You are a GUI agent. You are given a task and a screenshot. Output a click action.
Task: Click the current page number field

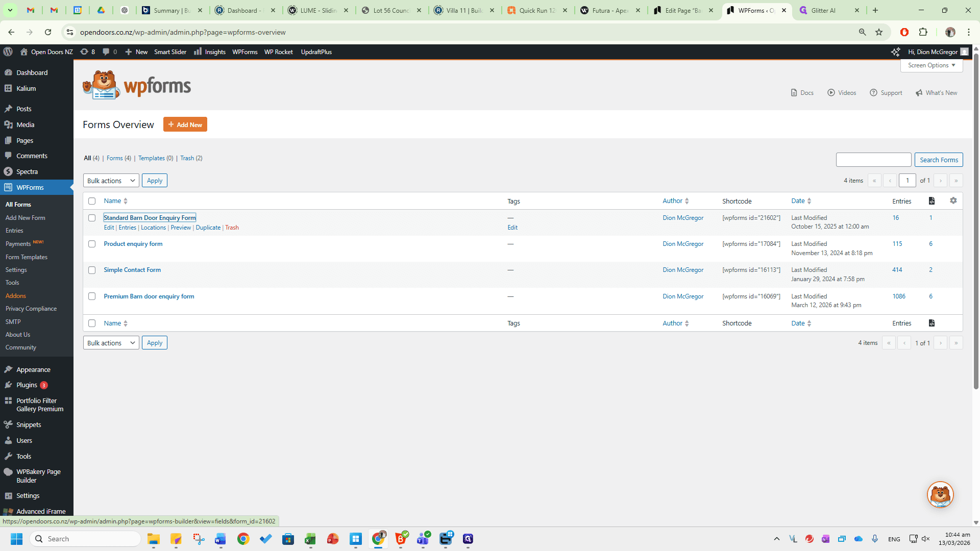(x=908, y=181)
